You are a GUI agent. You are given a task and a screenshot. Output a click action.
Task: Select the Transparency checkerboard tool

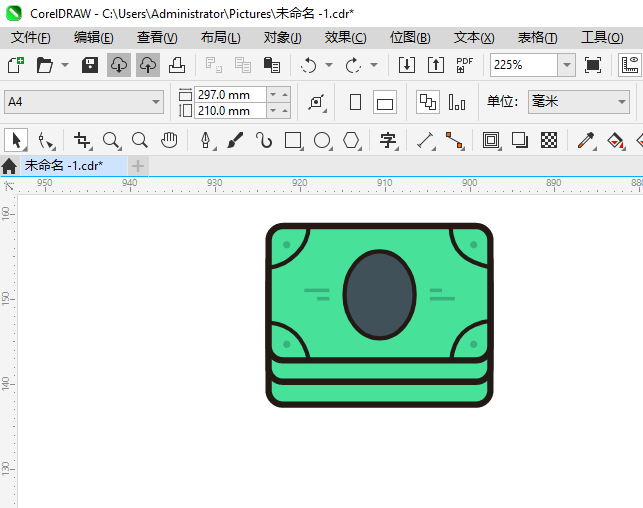pos(548,140)
